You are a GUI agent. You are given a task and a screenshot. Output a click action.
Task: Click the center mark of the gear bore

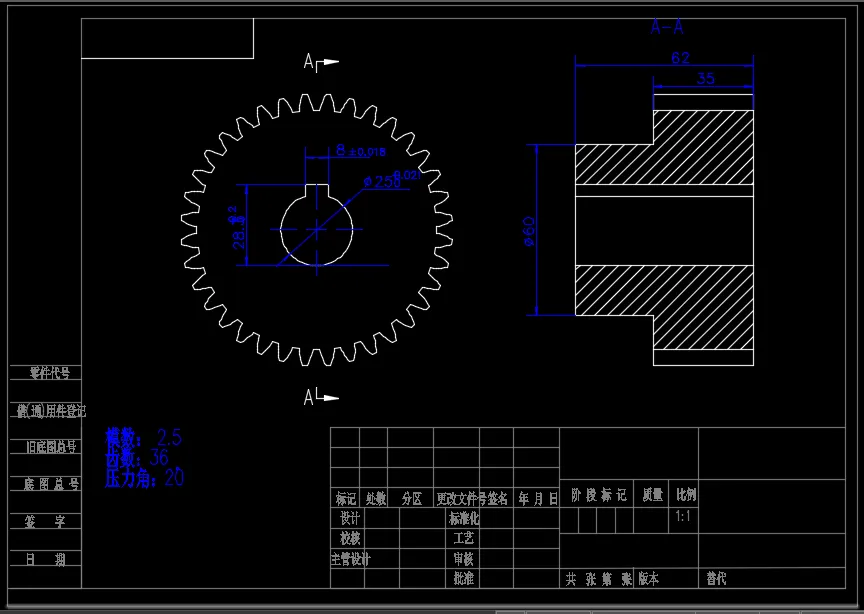coord(317,229)
